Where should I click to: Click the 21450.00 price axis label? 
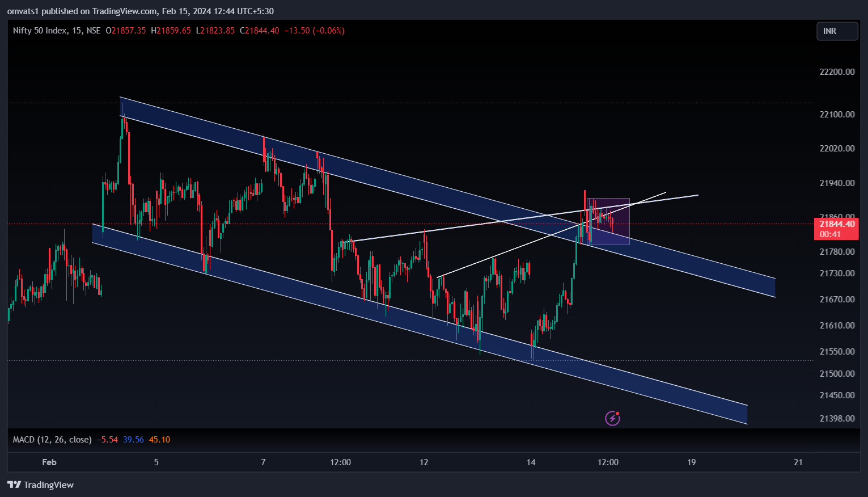point(837,395)
